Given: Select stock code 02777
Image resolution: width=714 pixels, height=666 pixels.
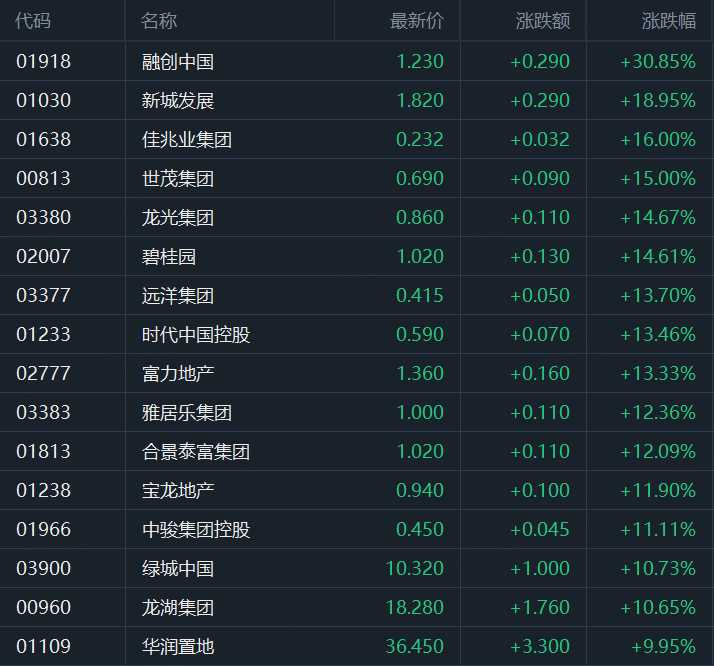Looking at the screenshot, I should tap(43, 373).
